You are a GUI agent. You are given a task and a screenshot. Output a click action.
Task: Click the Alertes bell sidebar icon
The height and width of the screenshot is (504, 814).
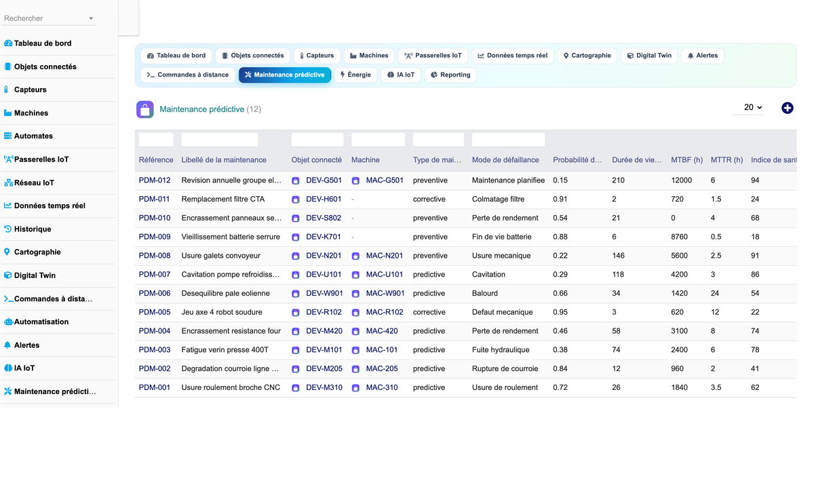click(8, 345)
